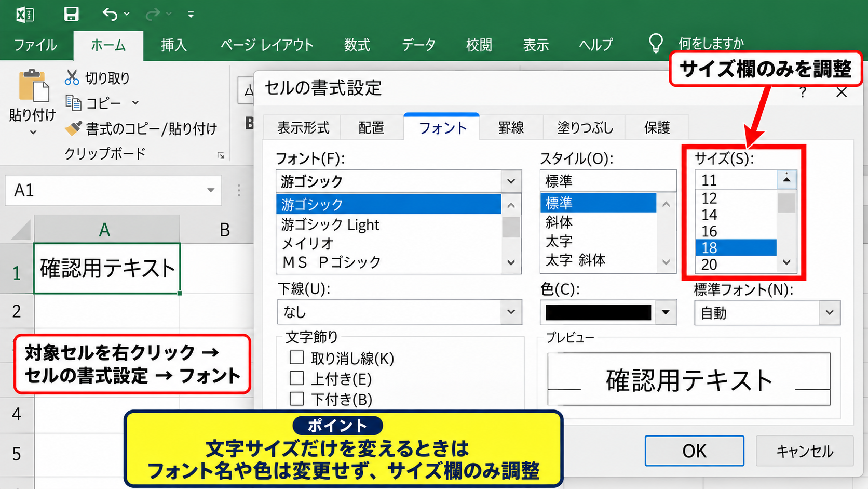Image resolution: width=868 pixels, height=489 pixels.
Task: Switch to the ページ レイアウト ribbon tab
Action: [x=267, y=45]
